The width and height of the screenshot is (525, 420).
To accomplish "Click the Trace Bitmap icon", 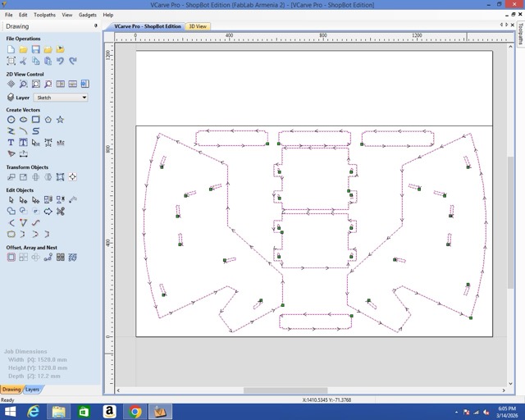I will click(x=11, y=154).
